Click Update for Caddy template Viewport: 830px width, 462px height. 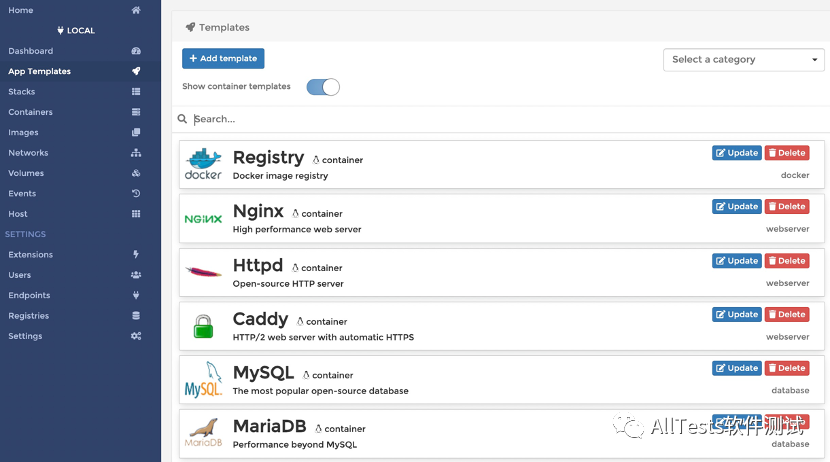coord(737,314)
